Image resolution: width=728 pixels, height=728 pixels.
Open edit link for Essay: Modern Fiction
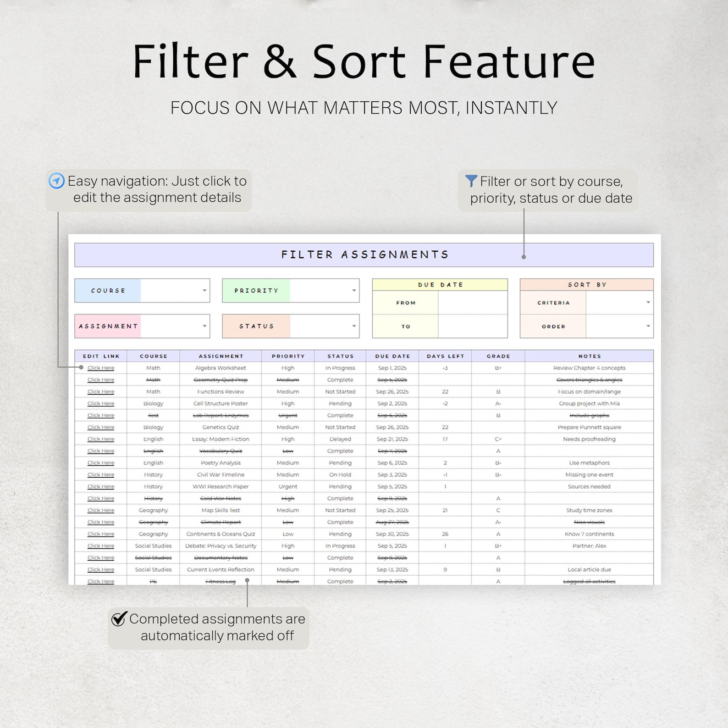coord(101,439)
